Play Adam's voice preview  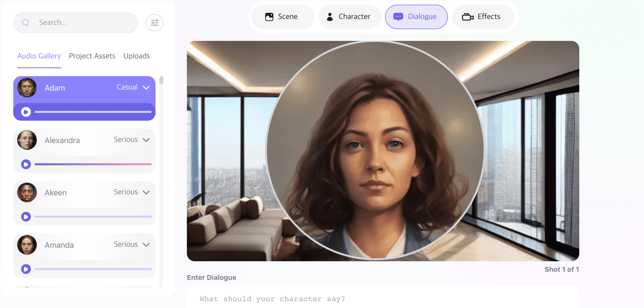click(x=26, y=112)
